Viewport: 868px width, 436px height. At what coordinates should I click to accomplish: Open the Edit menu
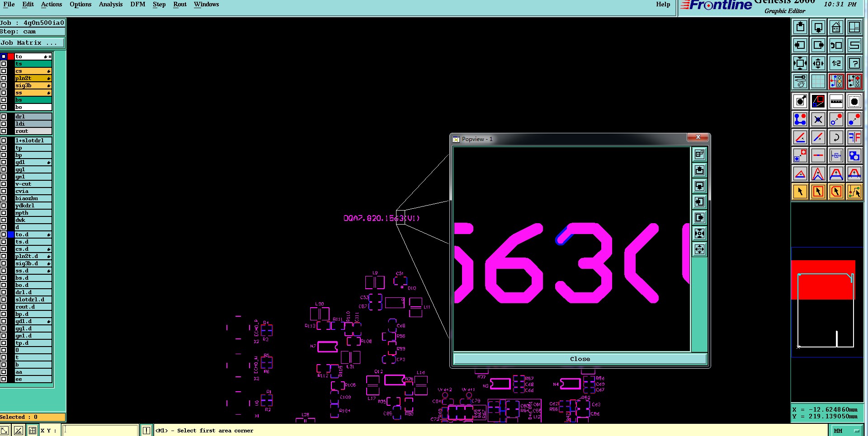(28, 5)
